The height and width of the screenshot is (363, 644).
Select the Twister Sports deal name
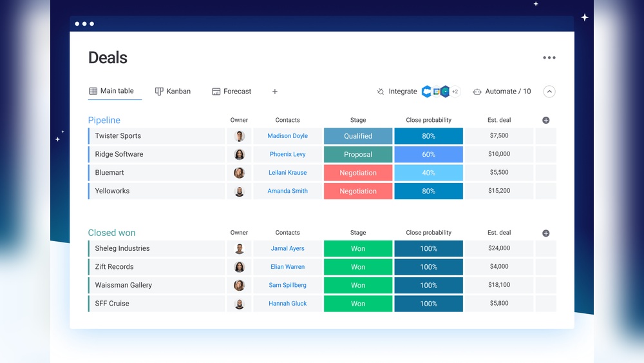pos(118,135)
